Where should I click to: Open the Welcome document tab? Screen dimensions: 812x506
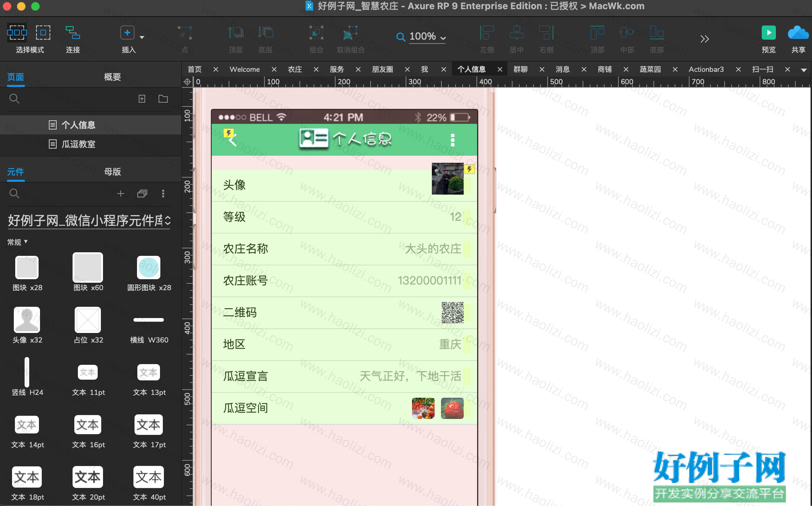tap(244, 69)
